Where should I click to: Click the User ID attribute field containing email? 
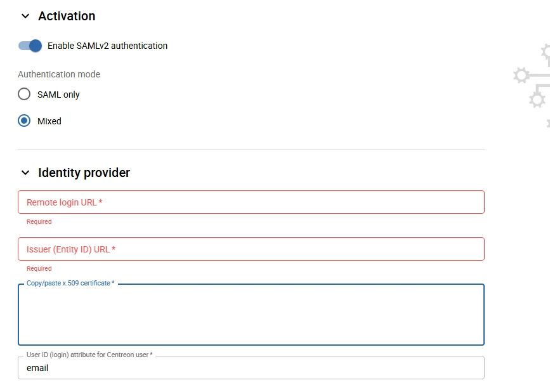pyautogui.click(x=251, y=368)
